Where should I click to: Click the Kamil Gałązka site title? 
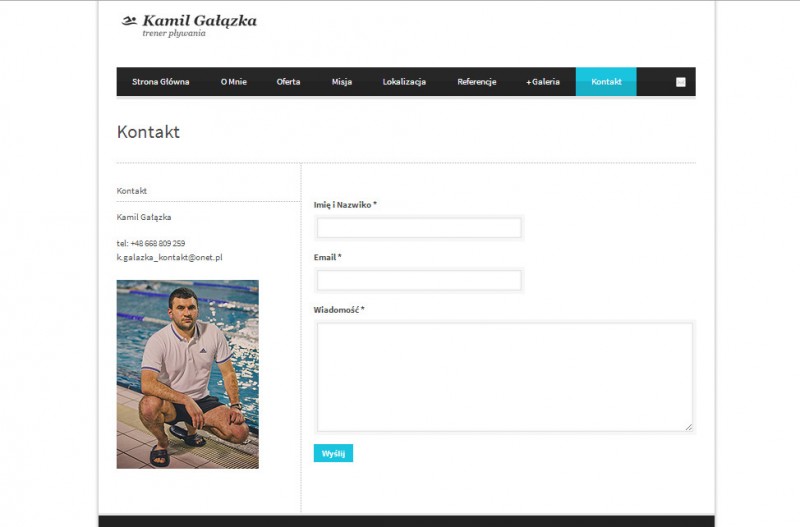pyautogui.click(x=199, y=20)
